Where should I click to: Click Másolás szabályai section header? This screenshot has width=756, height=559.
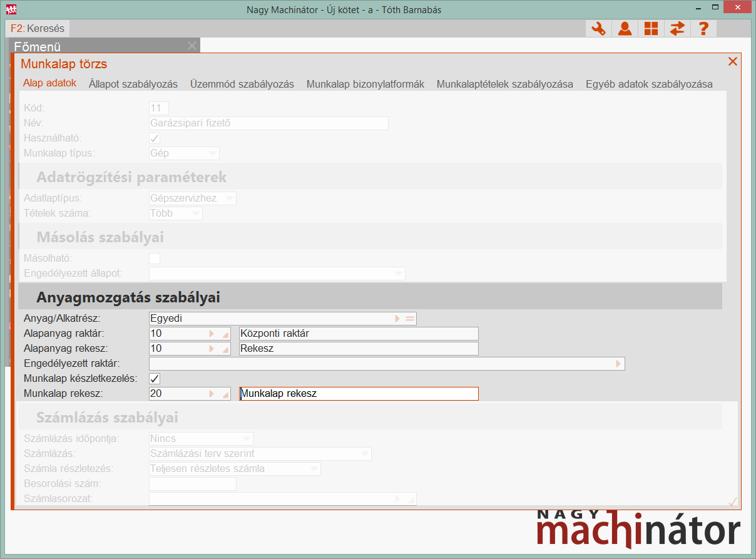pos(370,237)
